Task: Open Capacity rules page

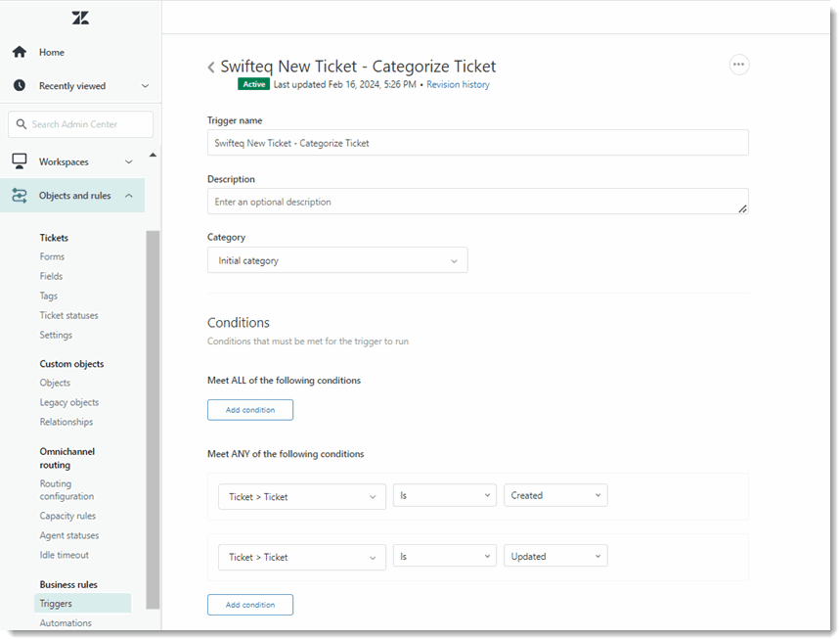Action: coord(67,516)
